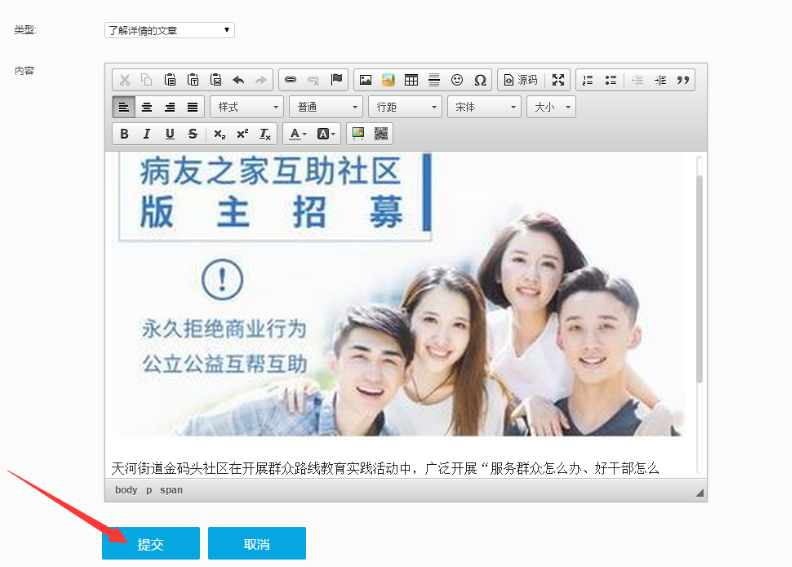Click the insert link icon
The width and height of the screenshot is (792, 567).
click(x=290, y=80)
